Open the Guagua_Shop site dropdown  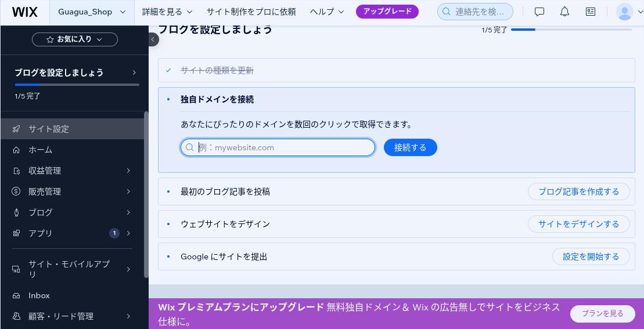tap(92, 12)
